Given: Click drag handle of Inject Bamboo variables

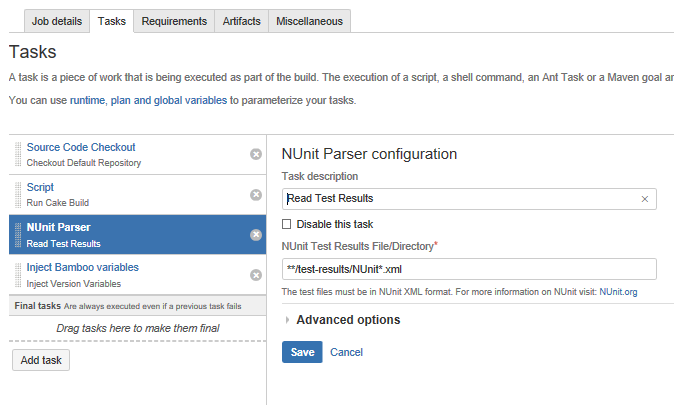Looking at the screenshot, I should 18,274.
